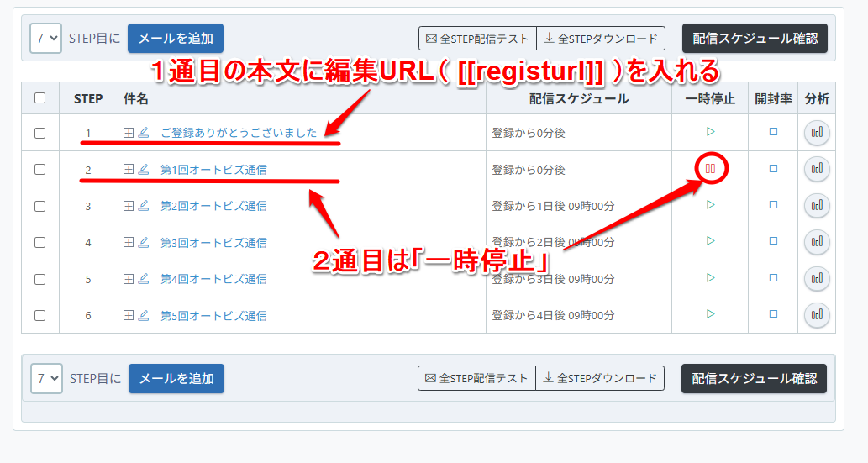Viewport: 868px width, 463px height.
Task: Toggle open-rate square for STEP 2
Action: tap(773, 168)
